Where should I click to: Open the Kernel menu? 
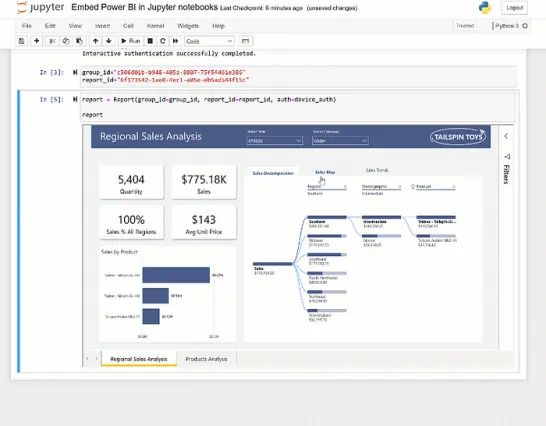tap(155, 26)
